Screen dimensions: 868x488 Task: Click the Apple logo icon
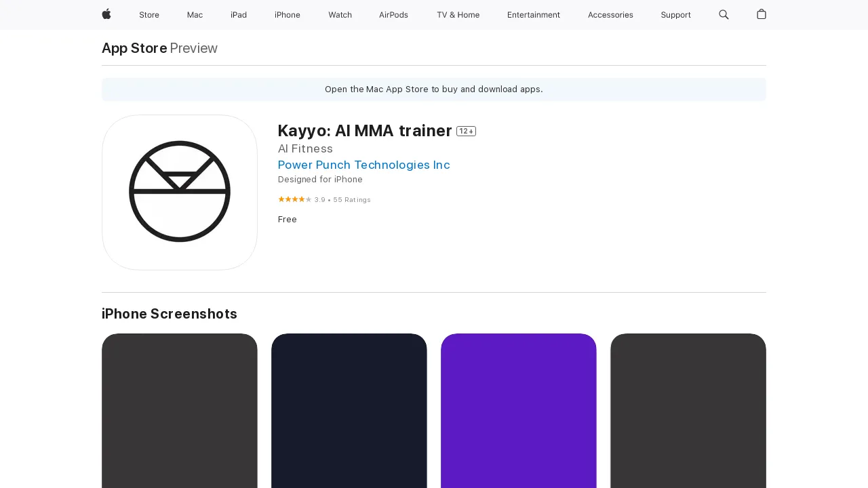coord(106,14)
